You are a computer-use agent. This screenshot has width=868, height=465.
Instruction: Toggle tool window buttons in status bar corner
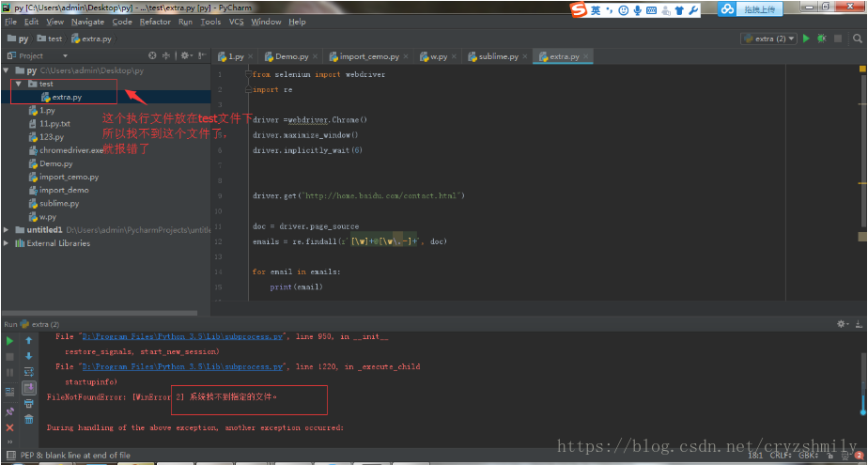tap(9, 455)
